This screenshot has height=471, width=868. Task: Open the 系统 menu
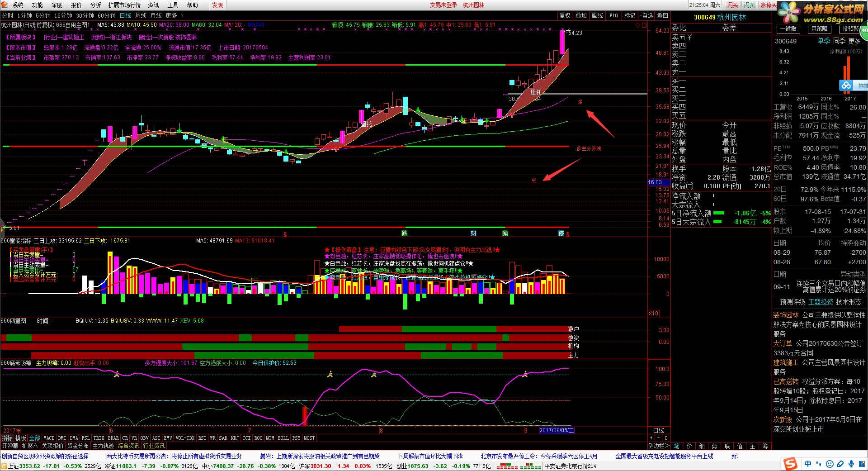point(18,5)
